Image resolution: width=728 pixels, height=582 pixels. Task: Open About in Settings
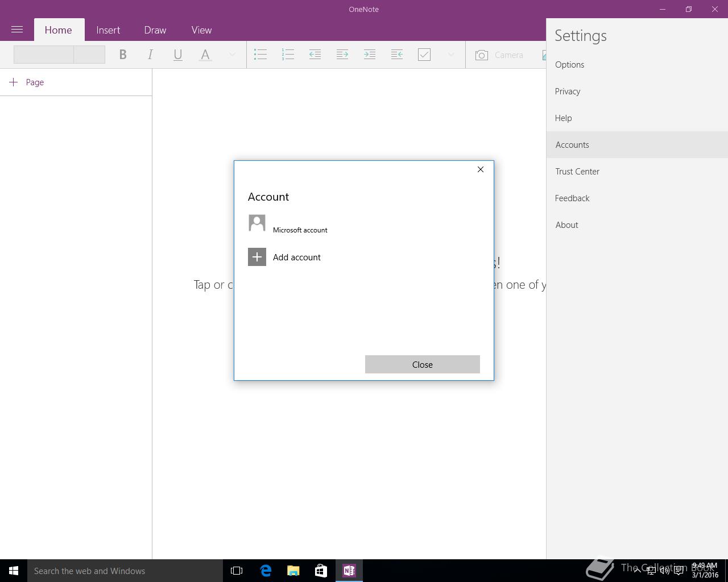[637, 225]
